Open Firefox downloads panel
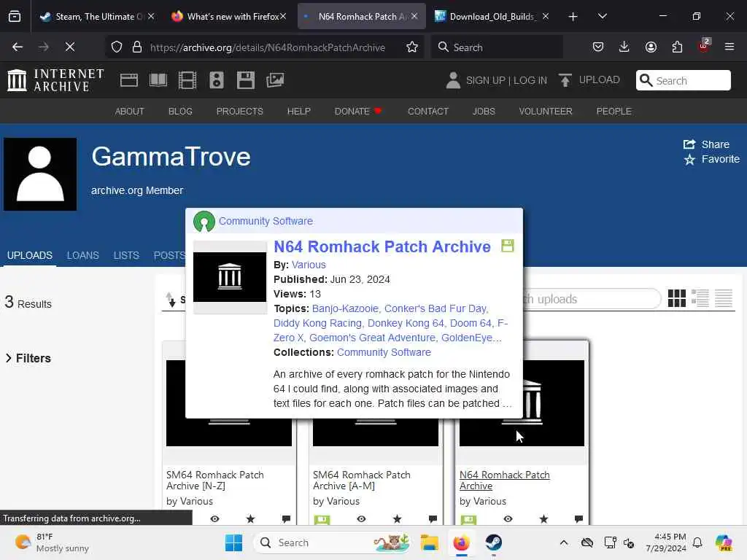747x560 pixels. coord(624,47)
